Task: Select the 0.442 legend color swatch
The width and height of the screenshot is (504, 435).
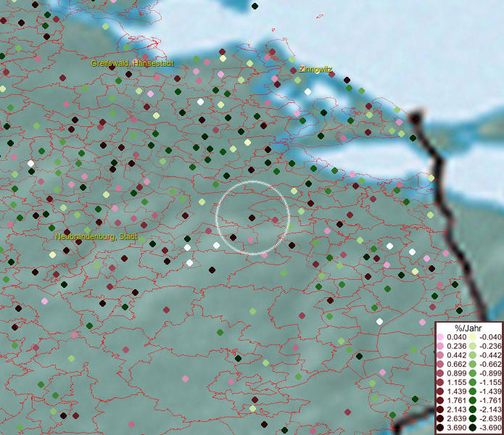Action: click(440, 355)
